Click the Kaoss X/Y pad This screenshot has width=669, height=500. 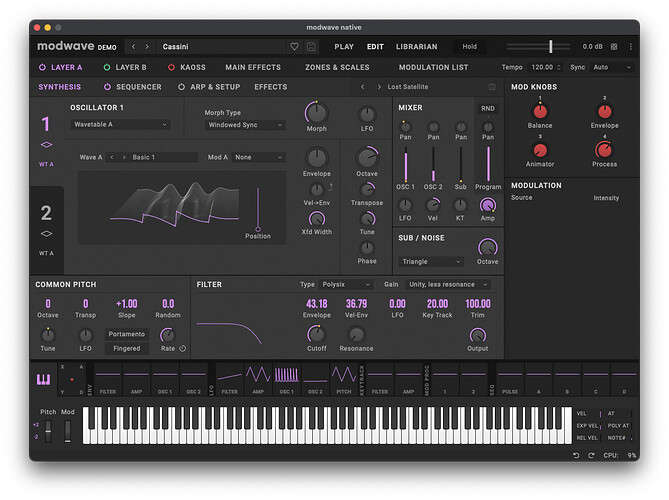coord(72,379)
